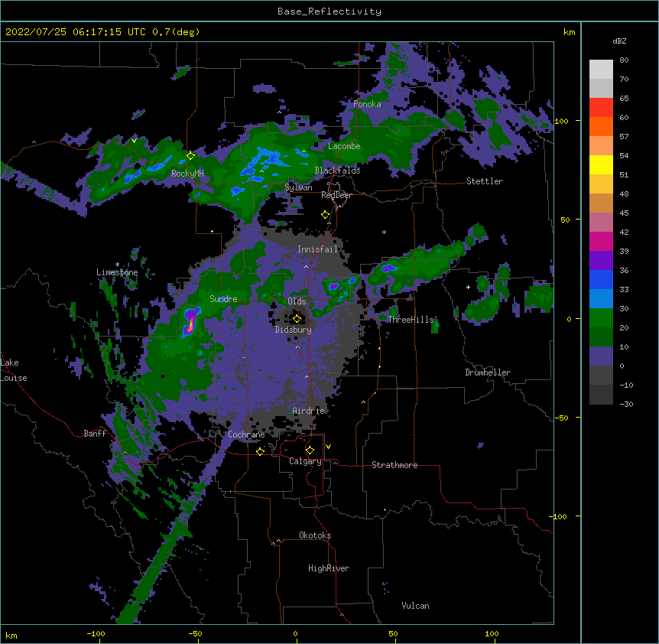Select the yellow diamond marker near Cochrane
Viewport: 659px width, 644px height.
tap(260, 451)
